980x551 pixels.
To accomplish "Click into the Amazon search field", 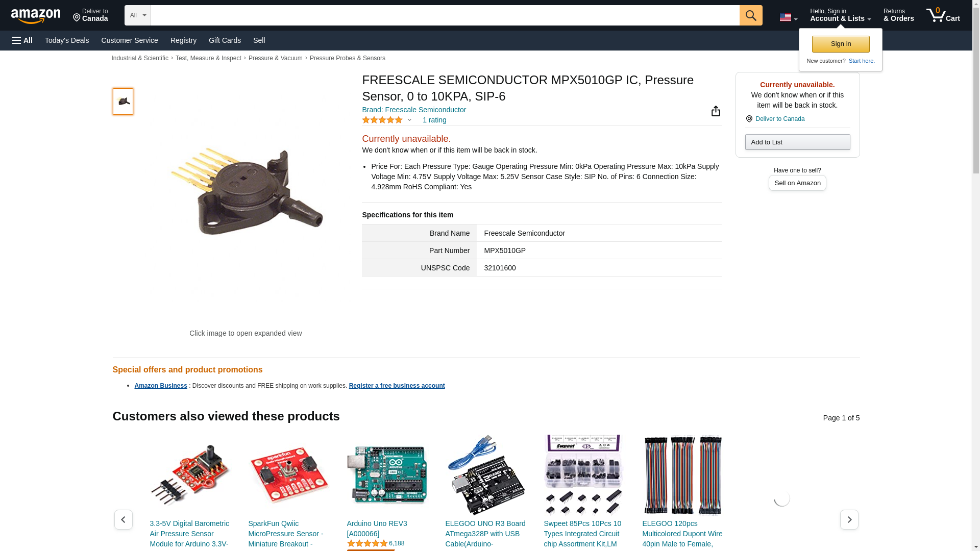I will [x=445, y=15].
